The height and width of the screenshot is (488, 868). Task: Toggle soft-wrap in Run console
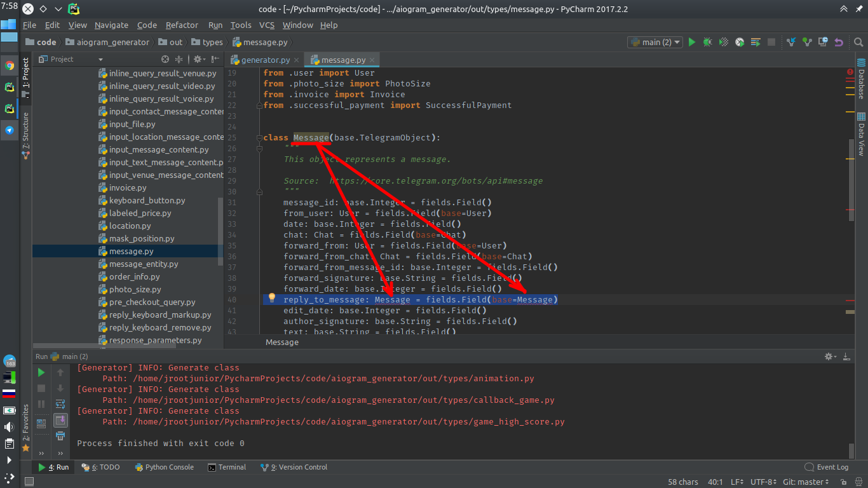click(x=60, y=404)
